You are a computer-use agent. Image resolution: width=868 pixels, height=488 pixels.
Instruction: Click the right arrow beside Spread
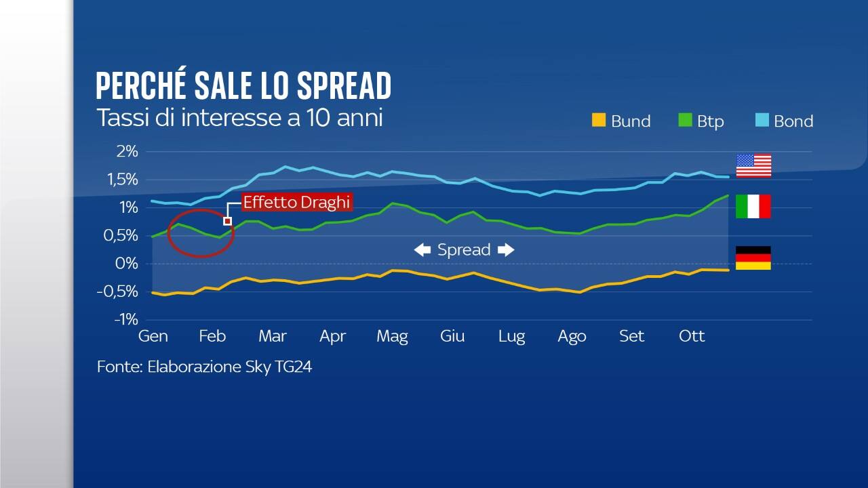[x=506, y=250]
